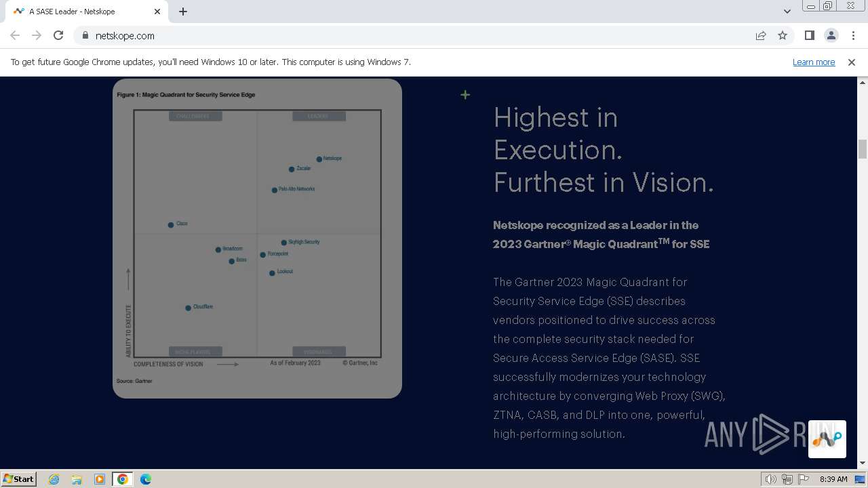Click the site padlock icon
Viewport: 868px width, 488px height.
(x=85, y=35)
